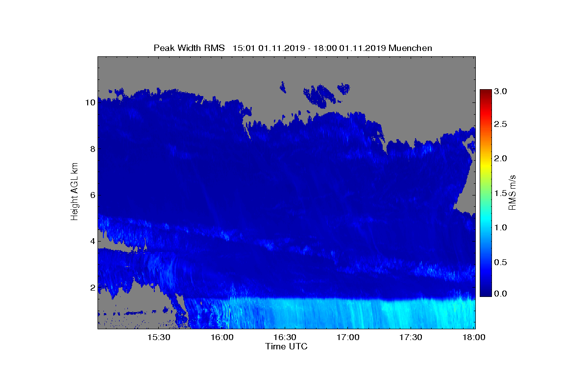Click the 'Time UTC' axis title

pyautogui.click(x=287, y=346)
